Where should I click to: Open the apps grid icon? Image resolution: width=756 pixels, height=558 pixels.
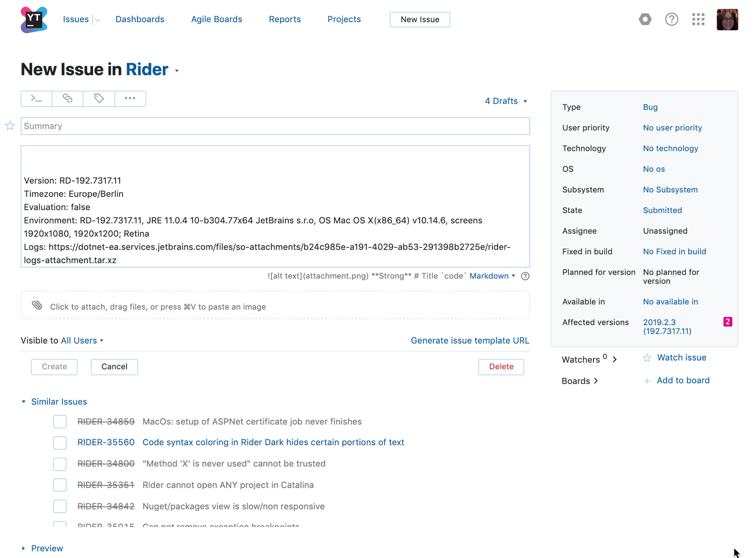point(698,19)
